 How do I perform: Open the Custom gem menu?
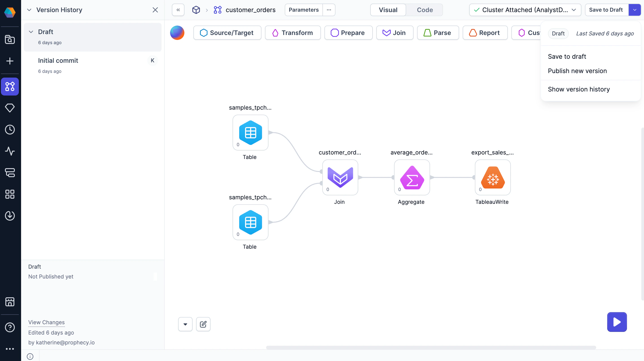pyautogui.click(x=526, y=33)
